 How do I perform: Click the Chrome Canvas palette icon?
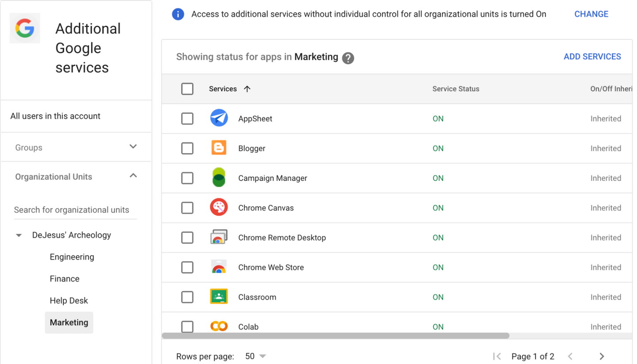pos(219,207)
